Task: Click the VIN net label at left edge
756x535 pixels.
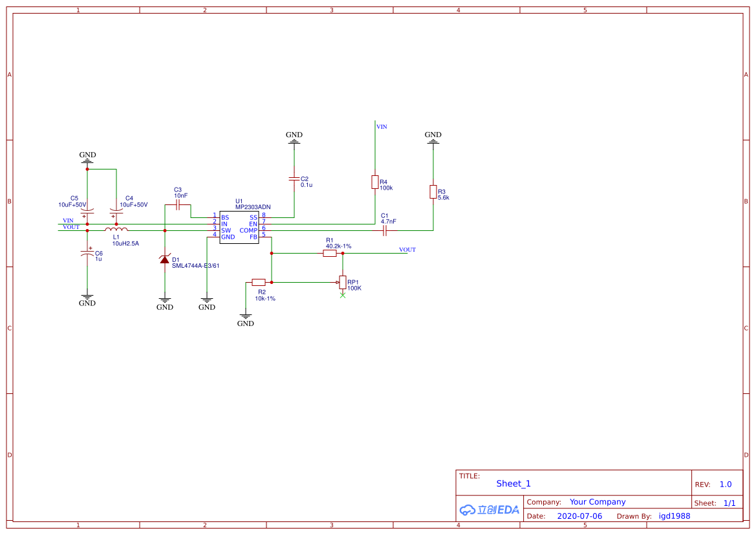Action: click(69, 221)
